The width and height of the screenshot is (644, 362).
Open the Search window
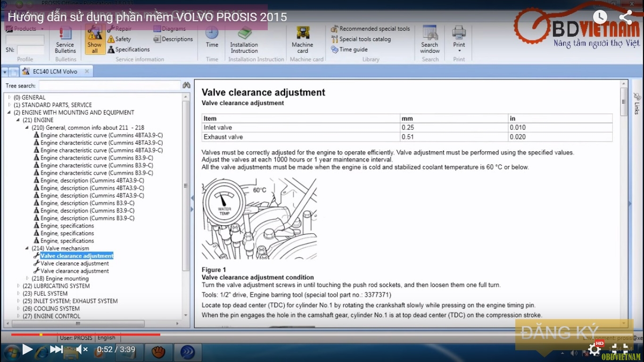[x=430, y=40]
